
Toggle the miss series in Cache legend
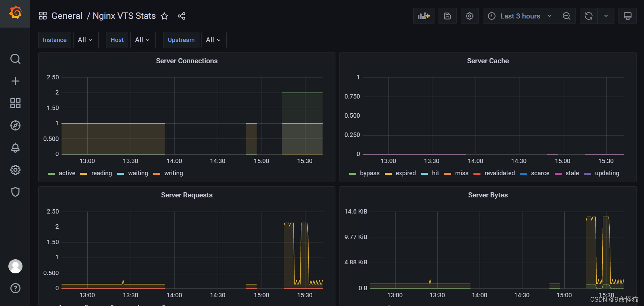[x=462, y=173]
